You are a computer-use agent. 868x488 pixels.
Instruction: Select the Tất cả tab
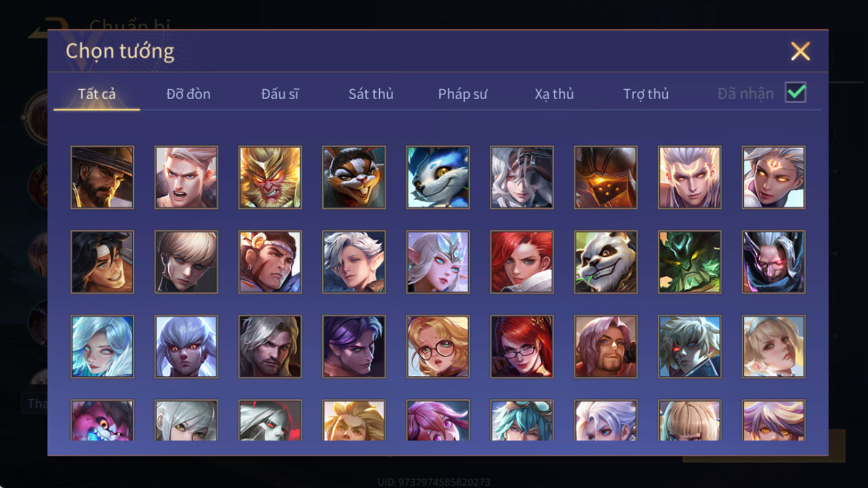point(96,94)
